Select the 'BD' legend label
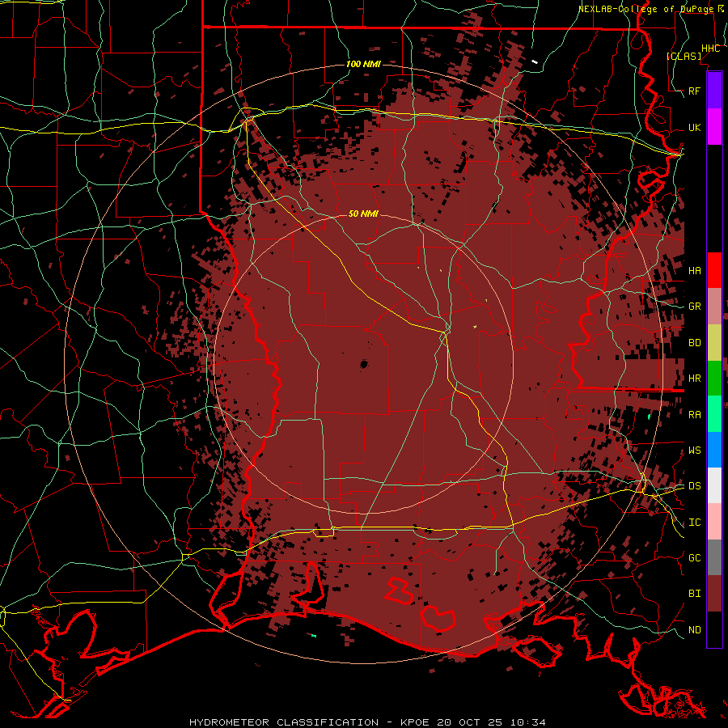This screenshot has width=728, height=728. tap(694, 343)
